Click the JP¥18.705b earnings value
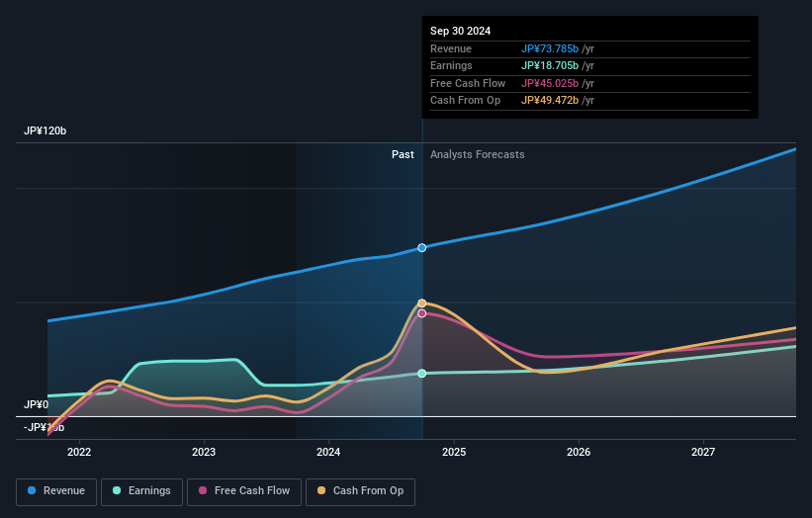Image resolution: width=812 pixels, height=518 pixels. 550,65
